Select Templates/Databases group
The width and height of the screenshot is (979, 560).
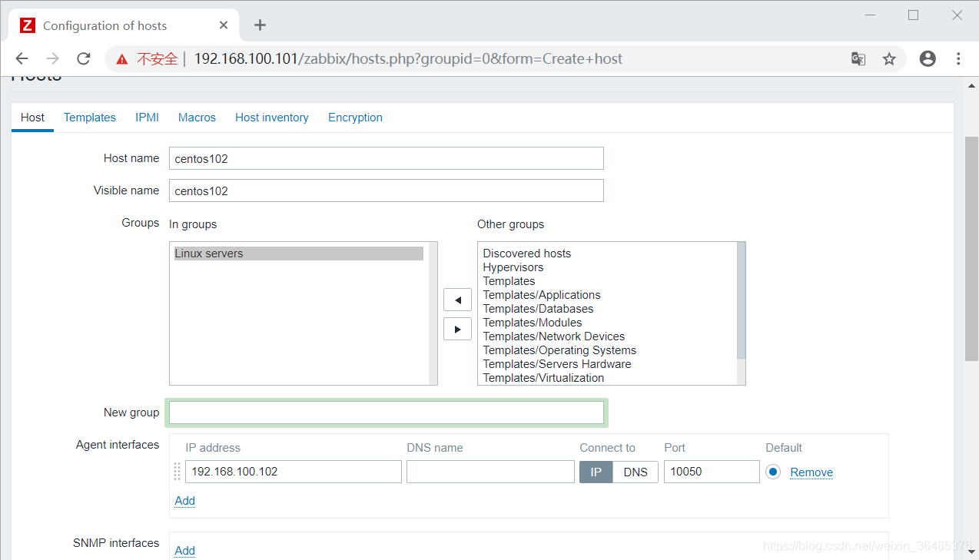pos(538,309)
